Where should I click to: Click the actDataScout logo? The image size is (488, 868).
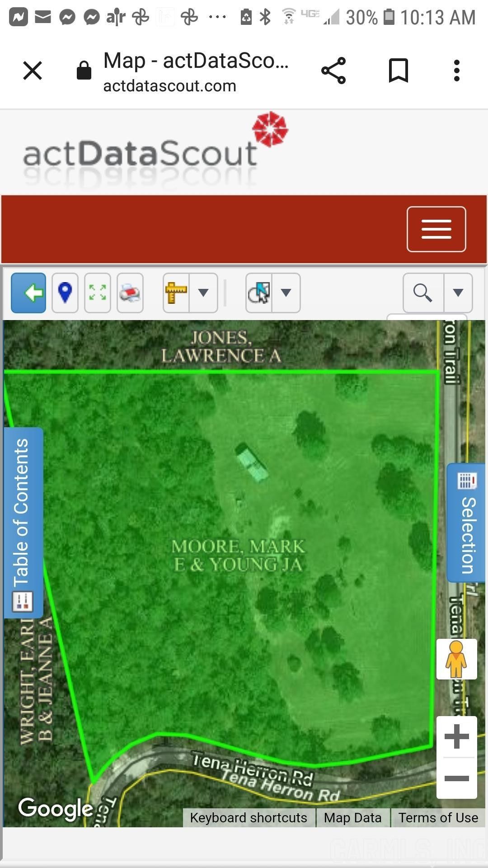pyautogui.click(x=155, y=150)
